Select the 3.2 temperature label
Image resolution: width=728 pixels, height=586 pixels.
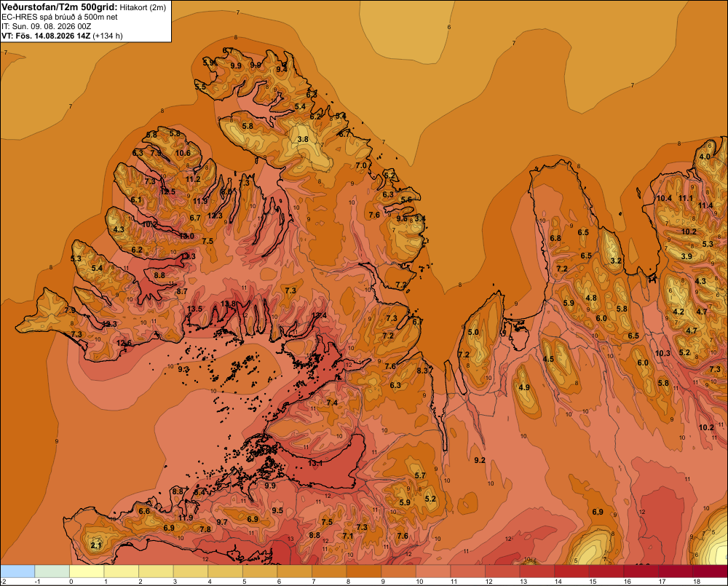click(616, 261)
